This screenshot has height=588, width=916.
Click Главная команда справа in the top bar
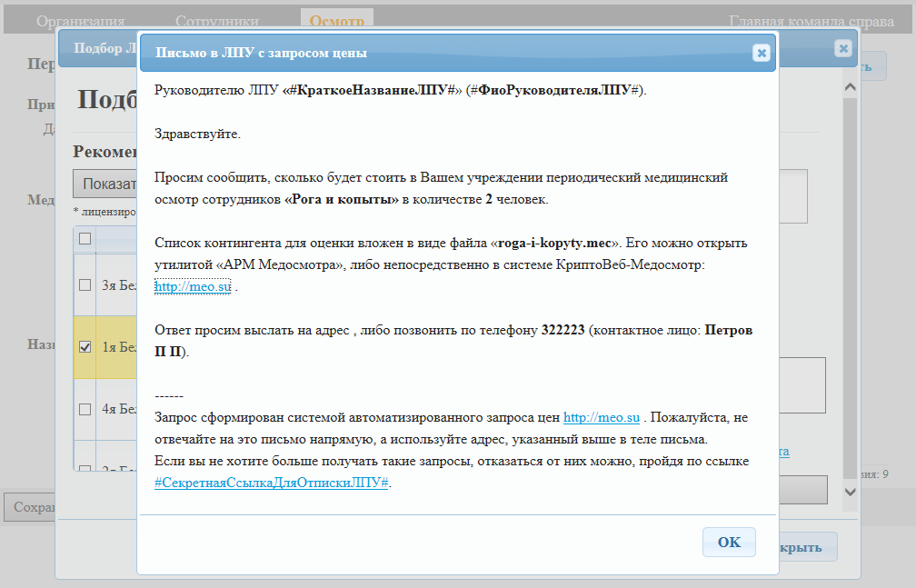pyautogui.click(x=815, y=21)
